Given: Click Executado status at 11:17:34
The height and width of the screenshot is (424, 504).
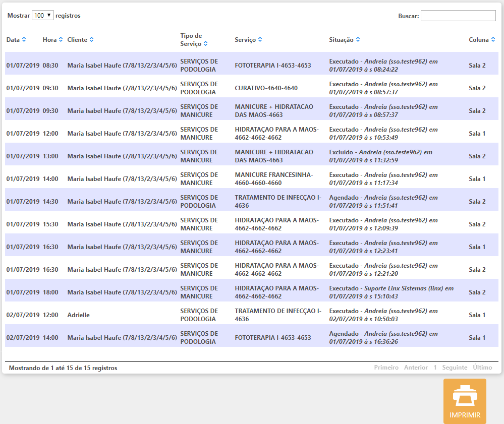Looking at the screenshot, I should pyautogui.click(x=383, y=179).
